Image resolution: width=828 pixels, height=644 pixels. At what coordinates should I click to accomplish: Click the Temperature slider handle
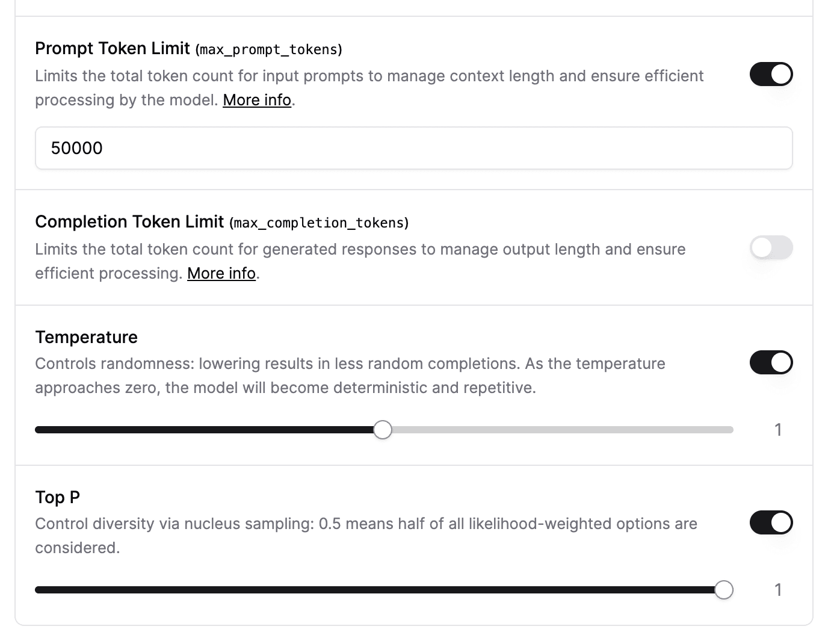[x=382, y=429]
